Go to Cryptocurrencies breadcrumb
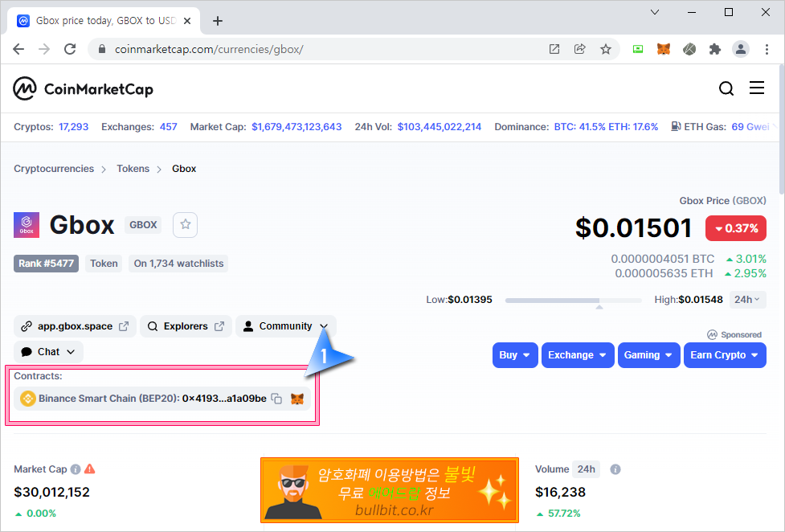Viewport: 785px width, 532px height. 54,169
